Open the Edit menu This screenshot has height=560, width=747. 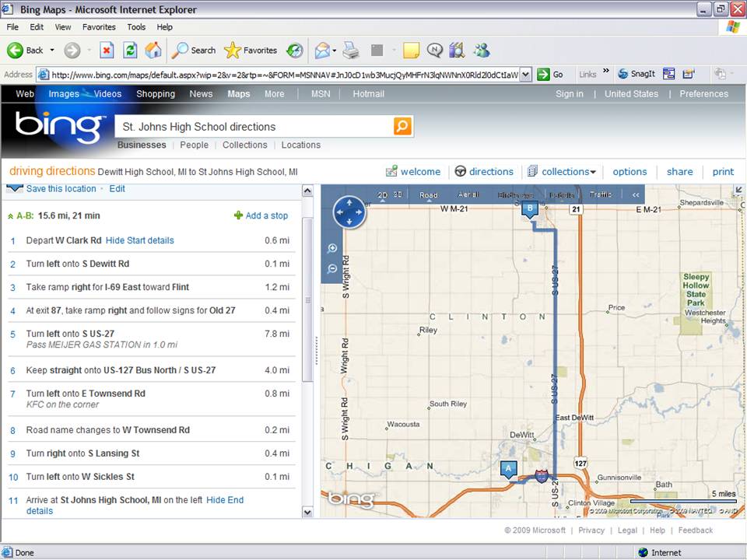(x=37, y=27)
